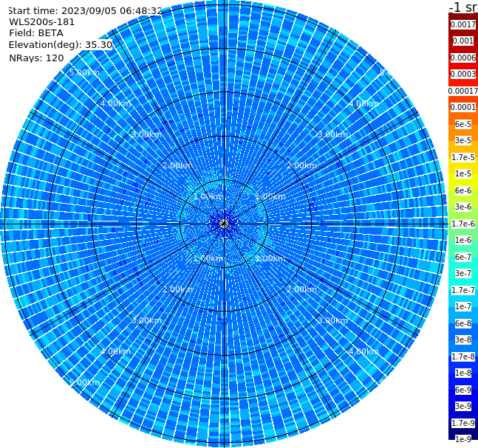Select the 0.0003 red color bar label
This screenshot has width=478, height=448.
pyautogui.click(x=463, y=74)
